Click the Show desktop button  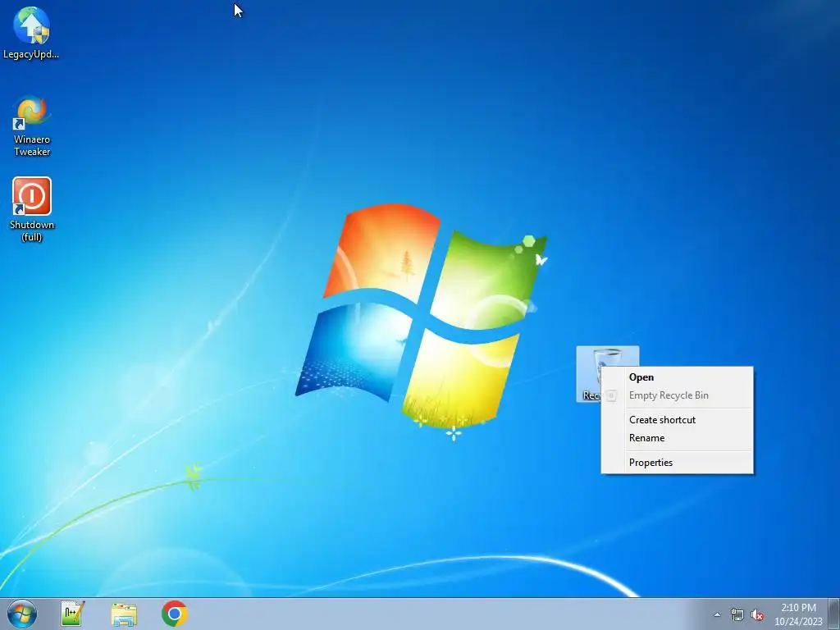[834, 614]
